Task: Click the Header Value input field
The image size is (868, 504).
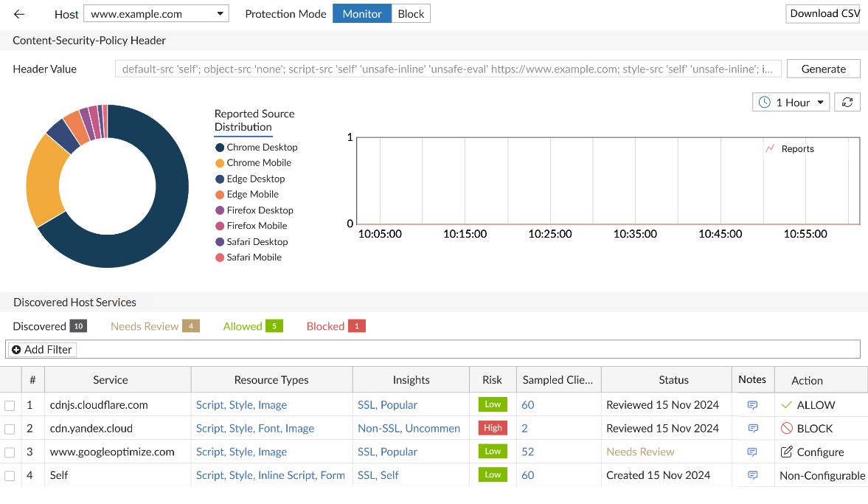Action: pyautogui.click(x=448, y=69)
